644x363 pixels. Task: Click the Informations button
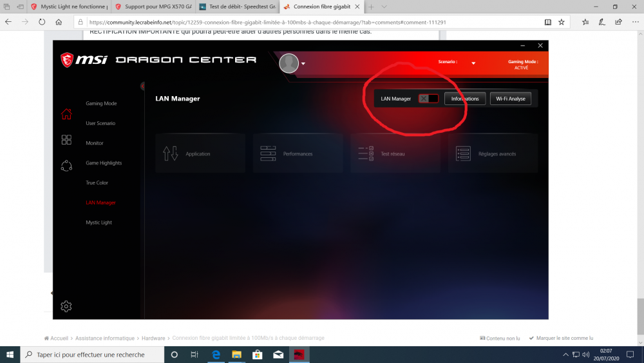pyautogui.click(x=465, y=99)
